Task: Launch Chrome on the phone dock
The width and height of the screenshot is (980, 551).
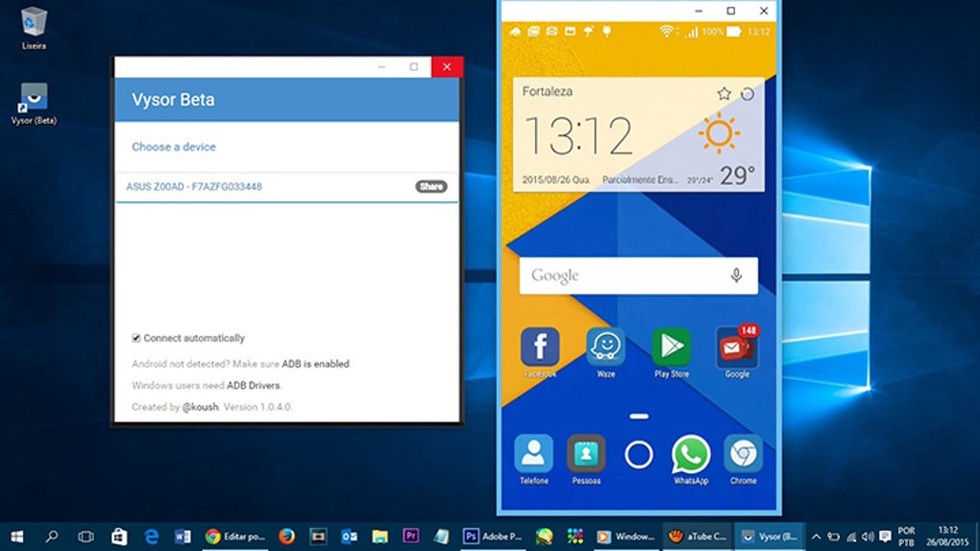Action: point(743,455)
